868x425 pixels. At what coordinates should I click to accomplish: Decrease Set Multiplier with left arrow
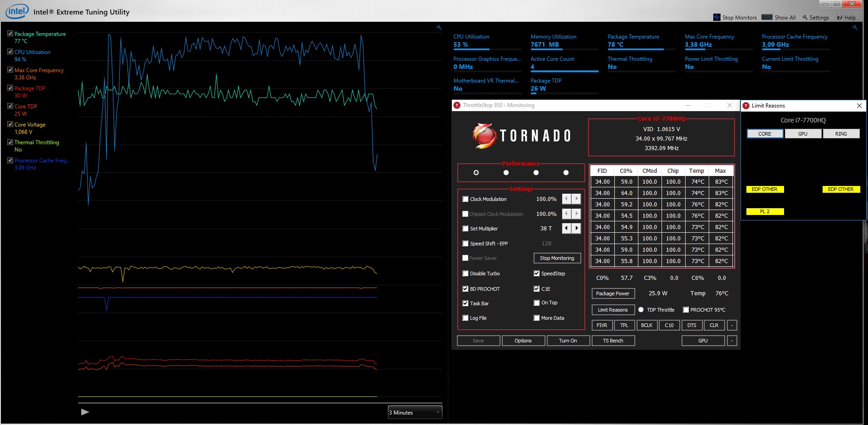point(566,228)
